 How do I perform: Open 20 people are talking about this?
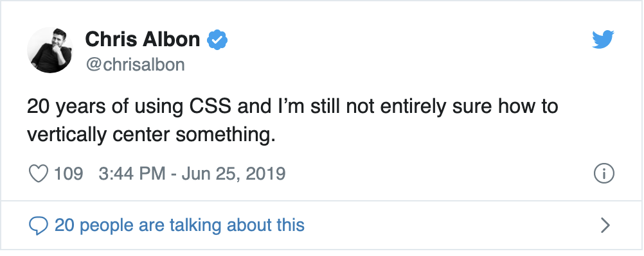tap(179, 225)
